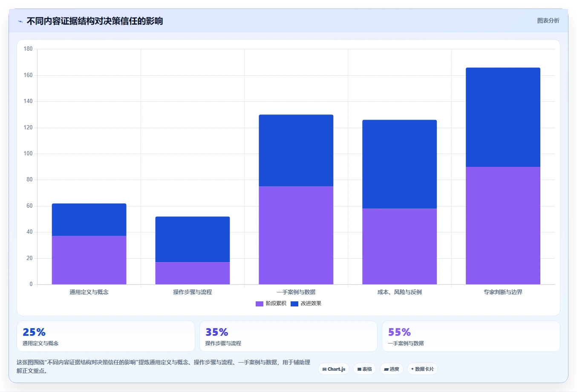Viewport: 577px width, 392px height.
Task: Click the x-axis label 专家判断与边界
Action: (x=503, y=292)
